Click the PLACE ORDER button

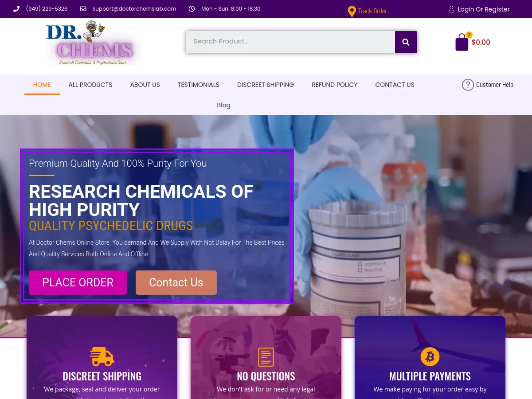[78, 282]
